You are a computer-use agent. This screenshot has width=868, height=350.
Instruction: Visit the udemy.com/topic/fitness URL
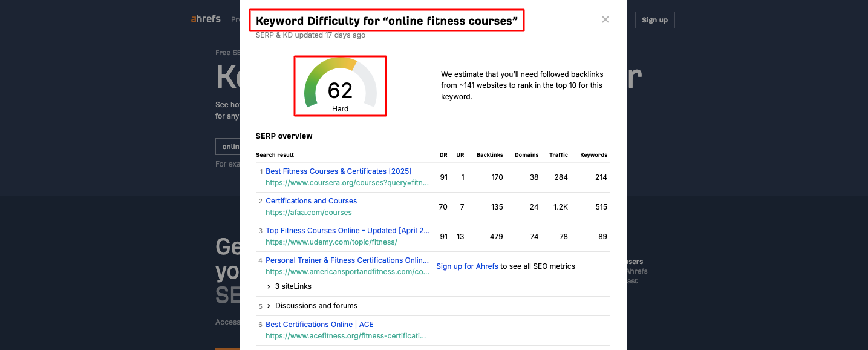tap(331, 242)
